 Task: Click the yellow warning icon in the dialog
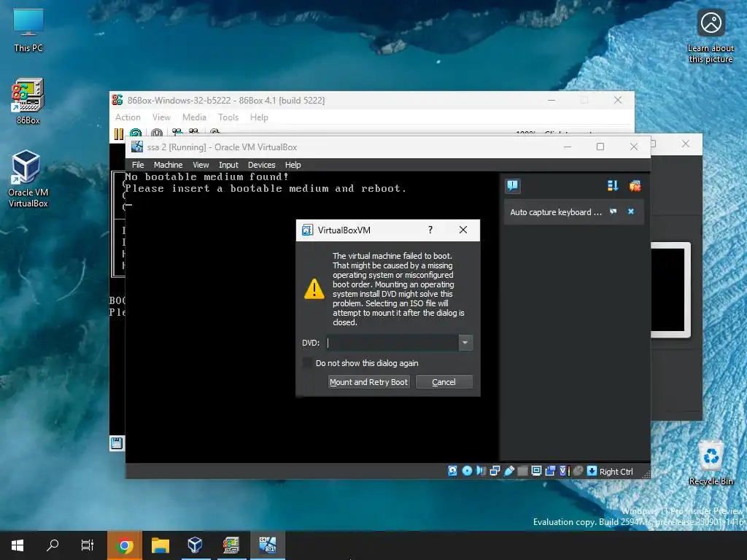pos(314,289)
